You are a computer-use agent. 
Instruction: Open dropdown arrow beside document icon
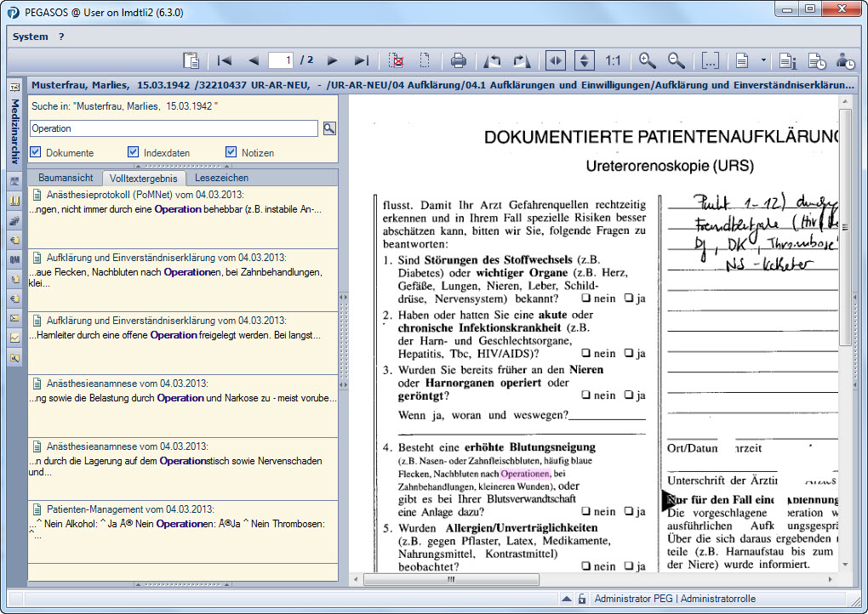pyautogui.click(x=762, y=60)
